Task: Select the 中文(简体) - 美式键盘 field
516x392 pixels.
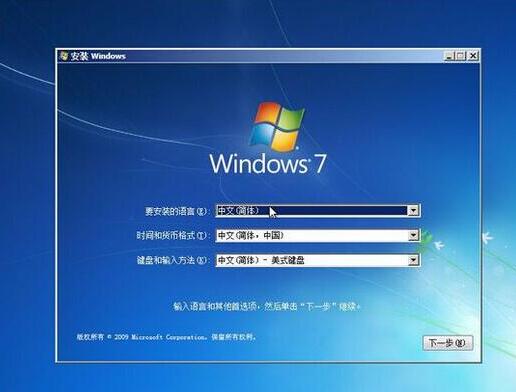Action: coord(318,260)
